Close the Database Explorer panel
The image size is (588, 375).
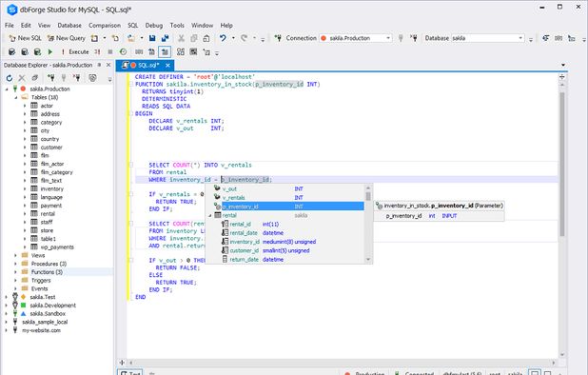coord(108,65)
